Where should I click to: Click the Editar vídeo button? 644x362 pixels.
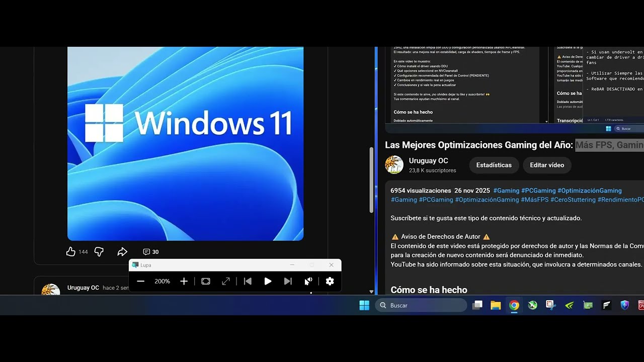tap(547, 165)
